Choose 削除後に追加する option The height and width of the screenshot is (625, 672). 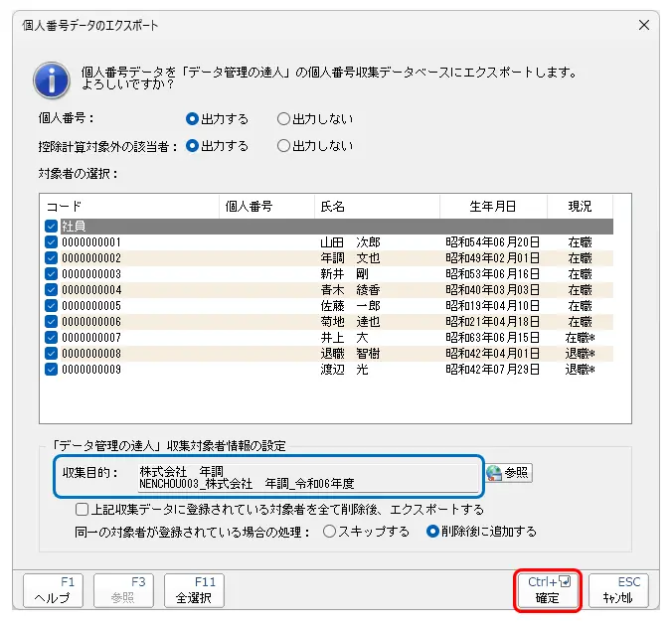click(x=432, y=532)
